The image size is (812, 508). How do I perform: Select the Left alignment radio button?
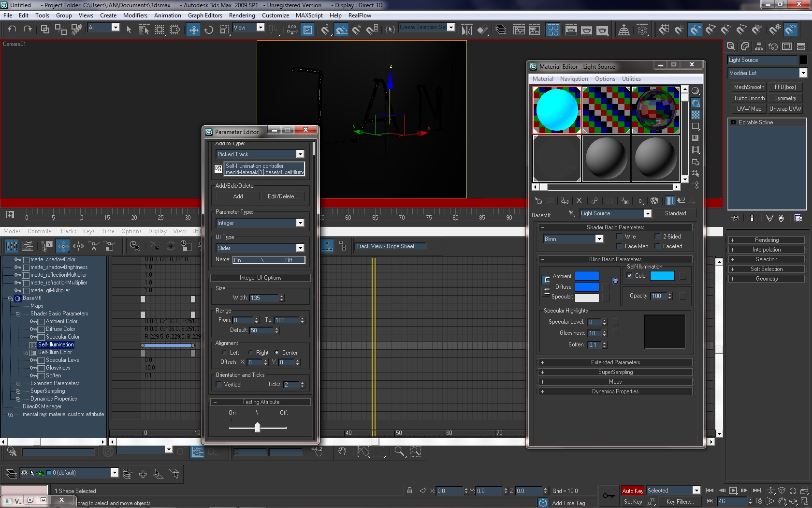(225, 353)
